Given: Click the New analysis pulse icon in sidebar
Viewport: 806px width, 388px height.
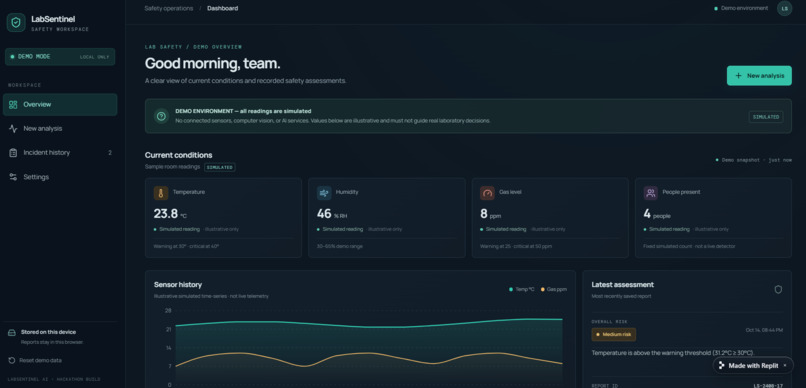Looking at the screenshot, I should 13,128.
